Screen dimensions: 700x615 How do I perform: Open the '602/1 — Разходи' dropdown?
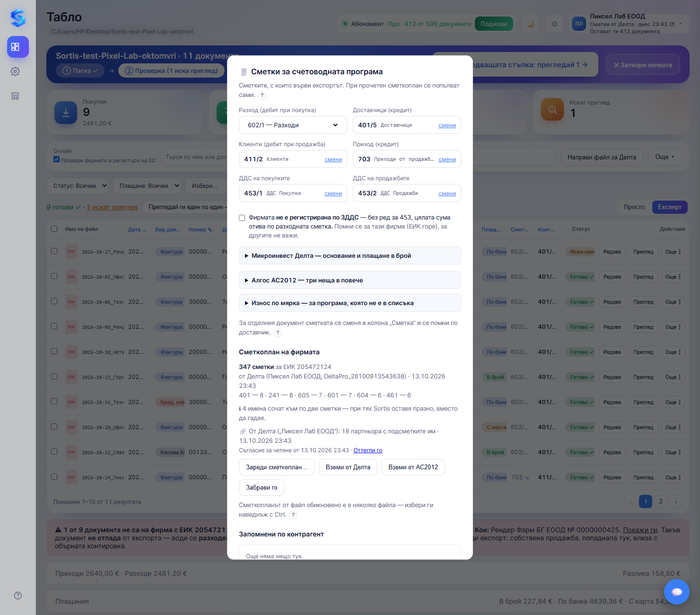point(293,125)
